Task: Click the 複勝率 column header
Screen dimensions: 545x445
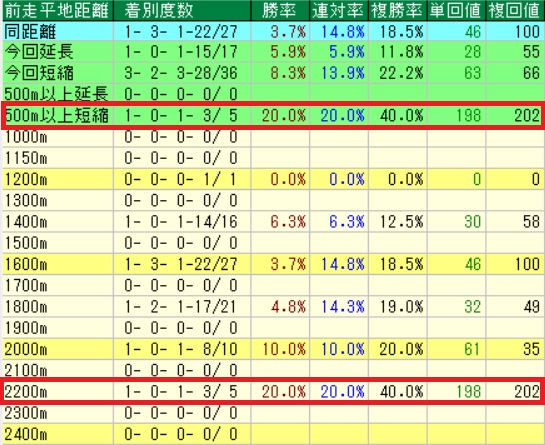Action: click(x=398, y=11)
